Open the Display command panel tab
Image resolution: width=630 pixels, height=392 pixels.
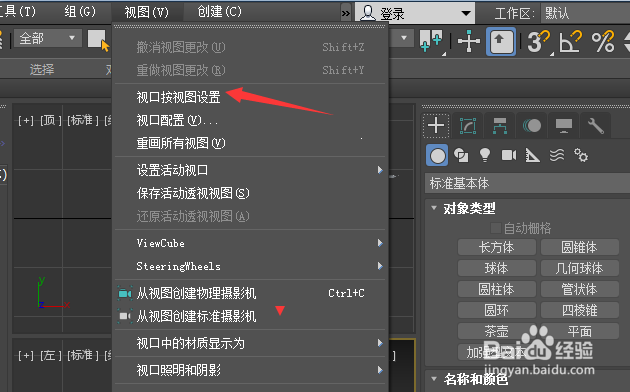pos(564,126)
